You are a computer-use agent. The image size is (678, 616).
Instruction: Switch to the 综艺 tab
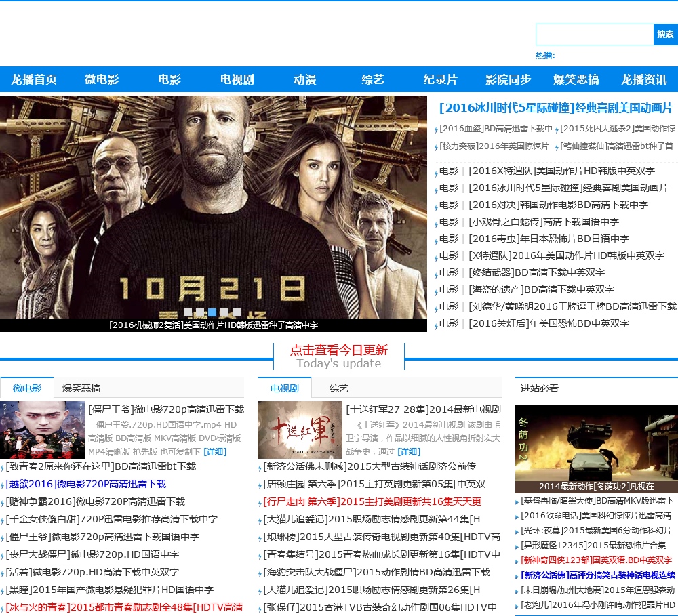[x=338, y=388]
